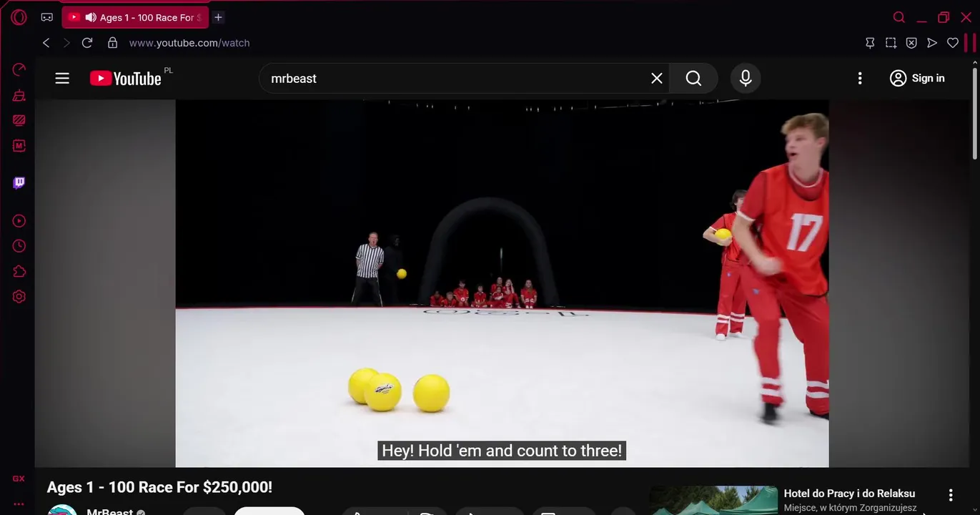This screenshot has height=515, width=980.
Task: Open the GX logo at sidebar bottom
Action: coord(19,479)
